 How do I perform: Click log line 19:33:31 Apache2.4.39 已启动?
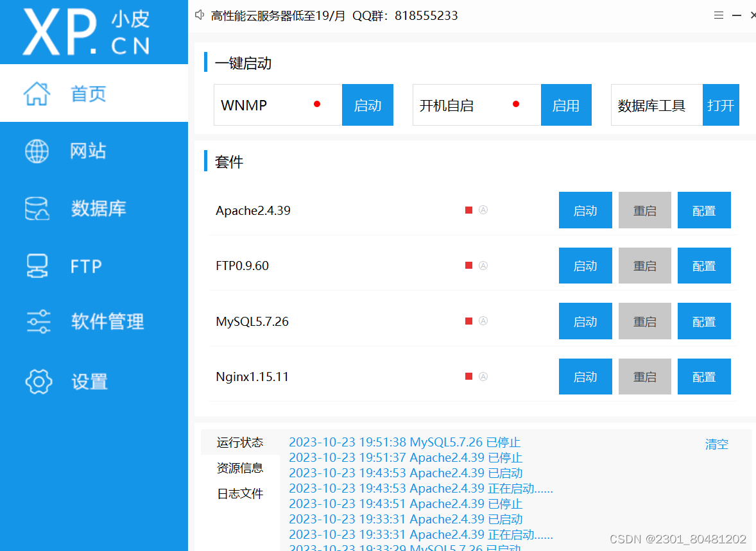click(x=406, y=519)
